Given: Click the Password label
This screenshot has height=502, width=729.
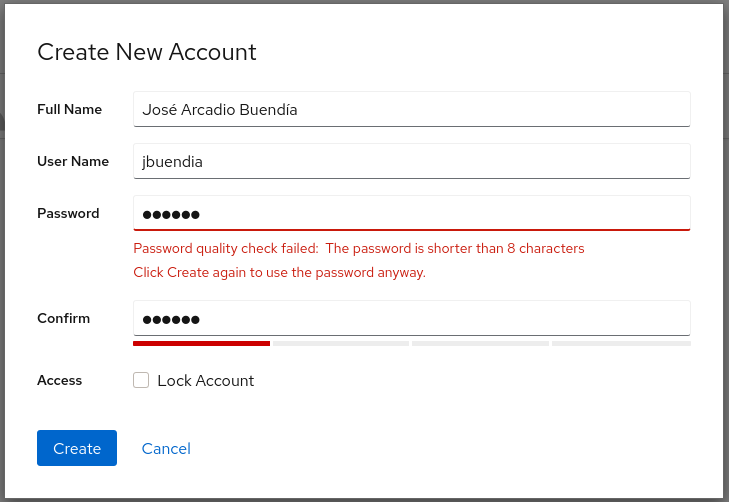Looking at the screenshot, I should (x=68, y=213).
